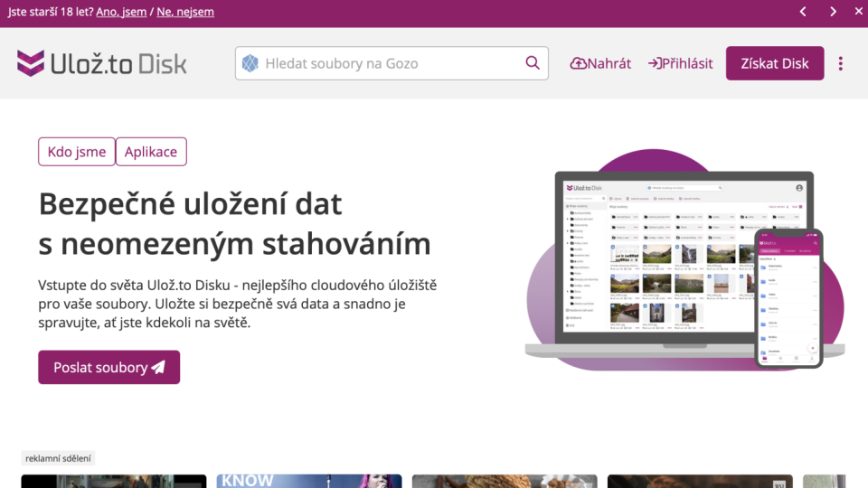Click the Přihlásit login button

point(680,63)
